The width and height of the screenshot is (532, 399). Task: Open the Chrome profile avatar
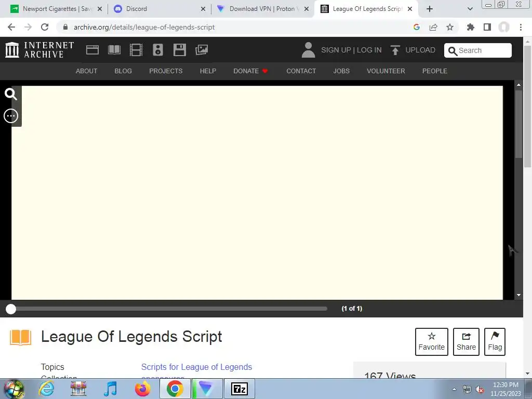(504, 27)
